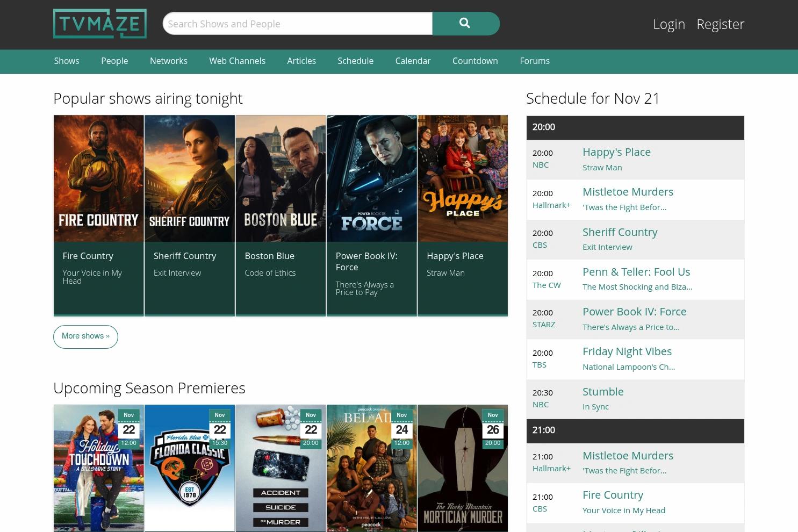
Task: Open the Holiday Touchdown premiere poster
Action: (99, 468)
